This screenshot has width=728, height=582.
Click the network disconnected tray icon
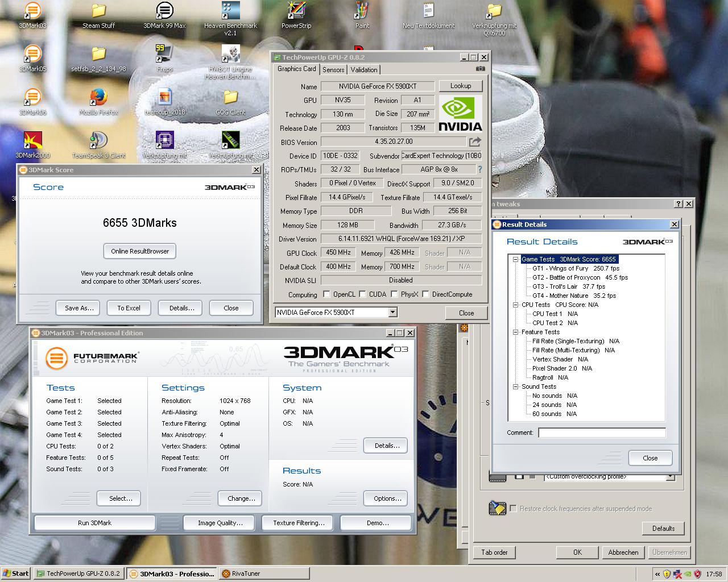coord(677,574)
